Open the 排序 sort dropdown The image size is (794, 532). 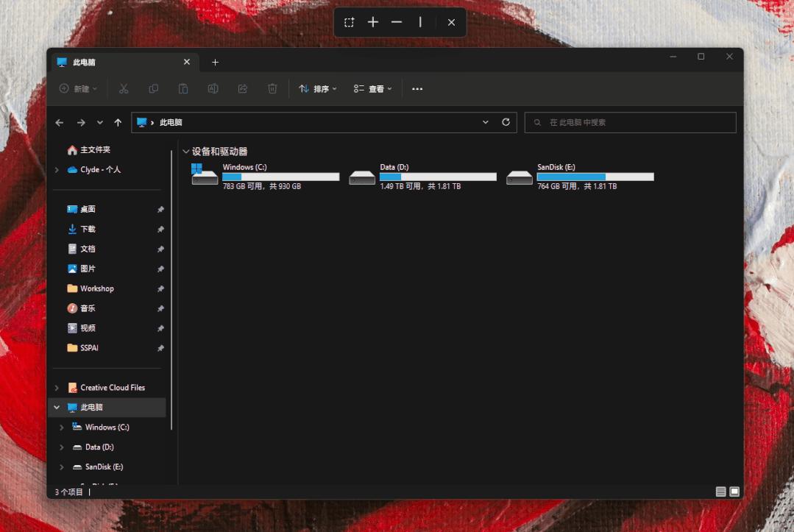318,89
